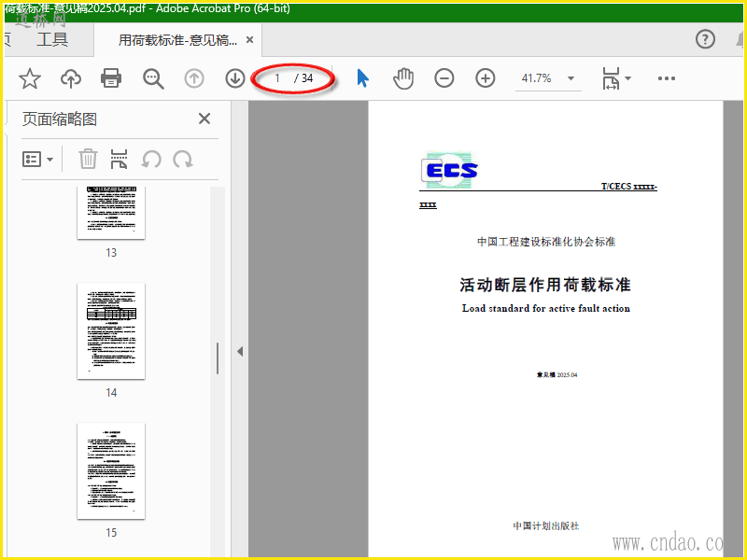Switch to the 工具 tab
Viewport: 747px width, 560px height.
tap(52, 39)
